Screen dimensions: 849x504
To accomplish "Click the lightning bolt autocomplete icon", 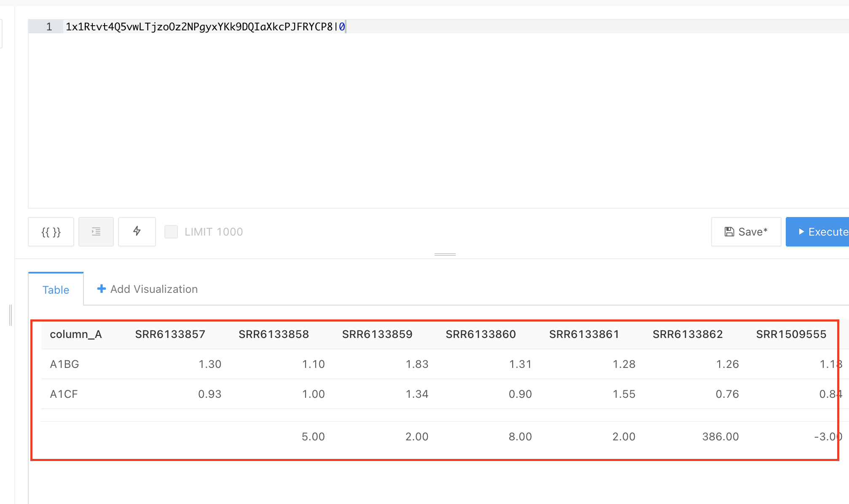I will coord(137,231).
